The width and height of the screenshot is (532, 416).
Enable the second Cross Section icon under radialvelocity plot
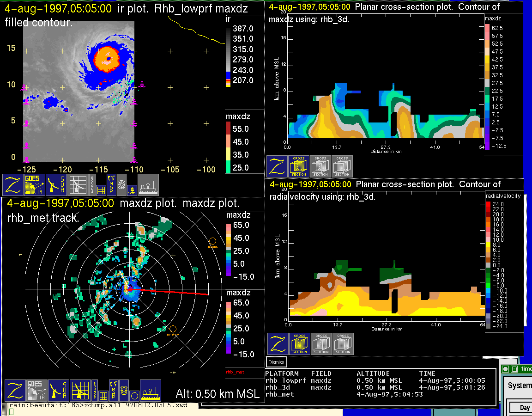click(321, 344)
